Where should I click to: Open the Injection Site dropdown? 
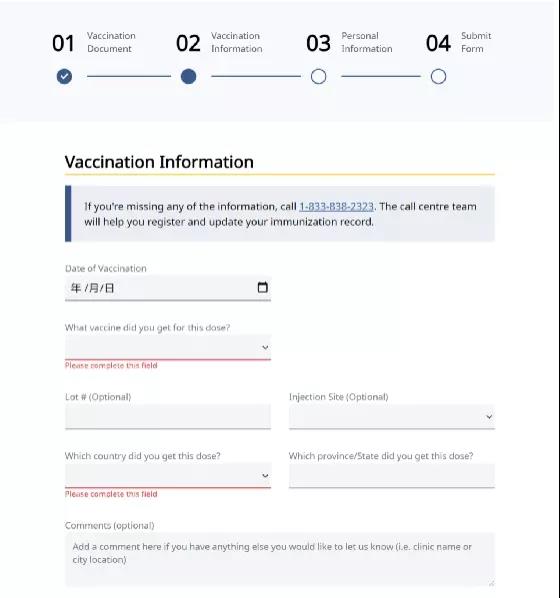pos(392,416)
